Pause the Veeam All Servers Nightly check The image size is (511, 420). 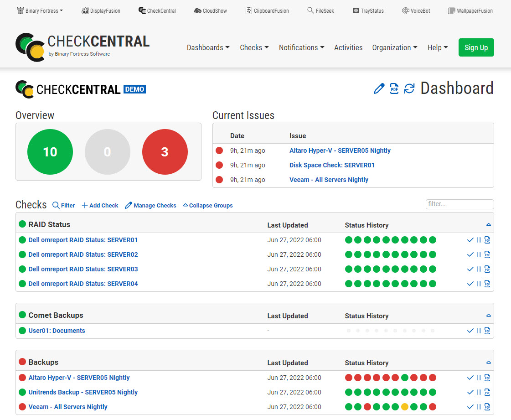pos(479,407)
